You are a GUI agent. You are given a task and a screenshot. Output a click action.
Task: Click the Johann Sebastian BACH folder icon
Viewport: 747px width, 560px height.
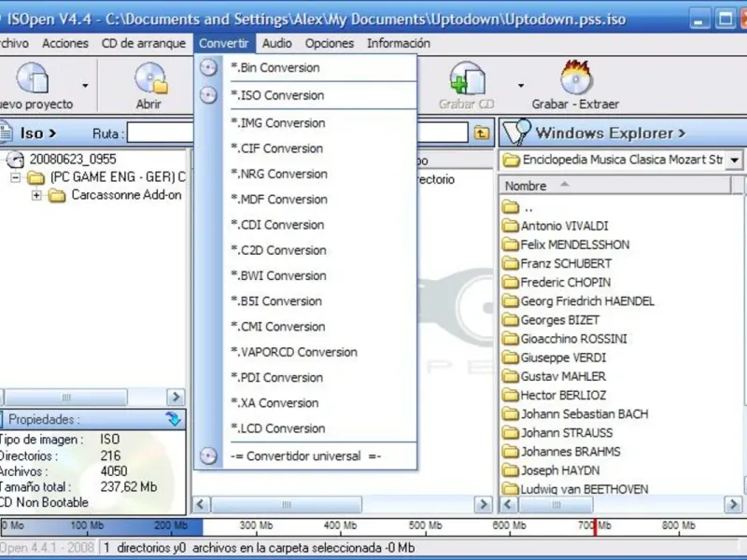(x=510, y=414)
